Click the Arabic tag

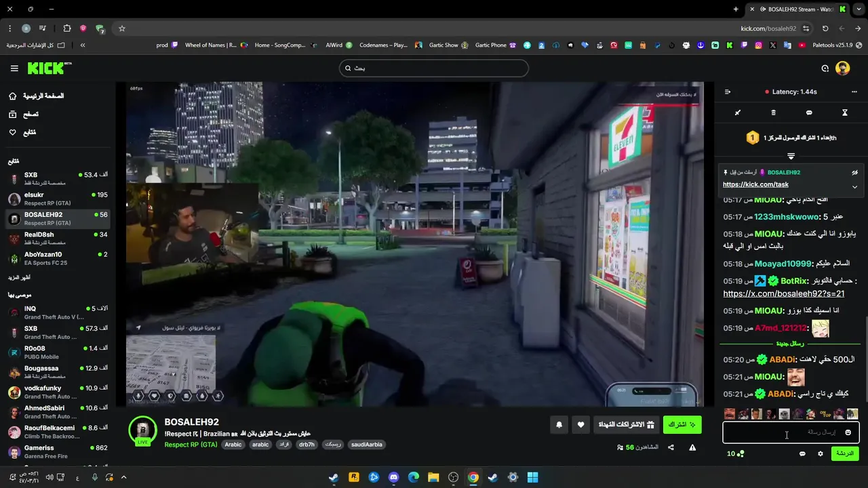pyautogui.click(x=233, y=445)
